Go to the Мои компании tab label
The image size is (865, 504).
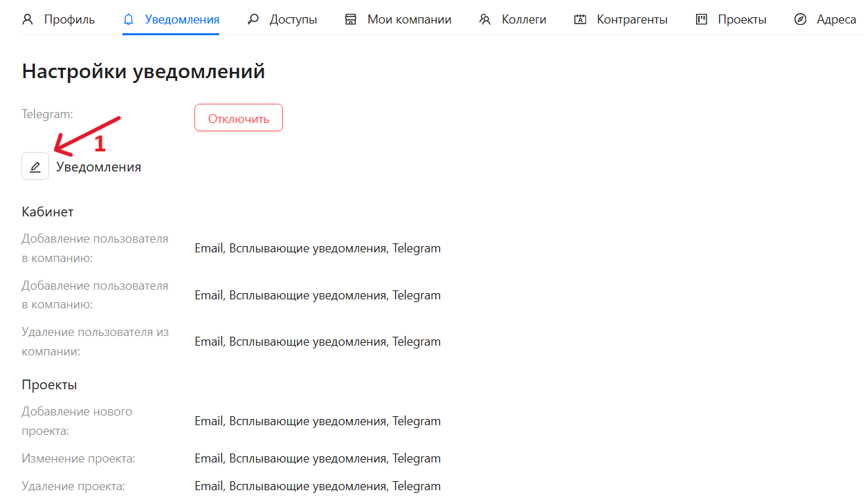point(409,19)
